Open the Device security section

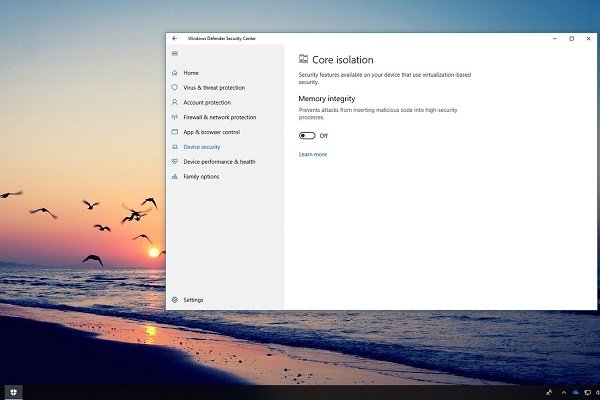click(x=201, y=147)
